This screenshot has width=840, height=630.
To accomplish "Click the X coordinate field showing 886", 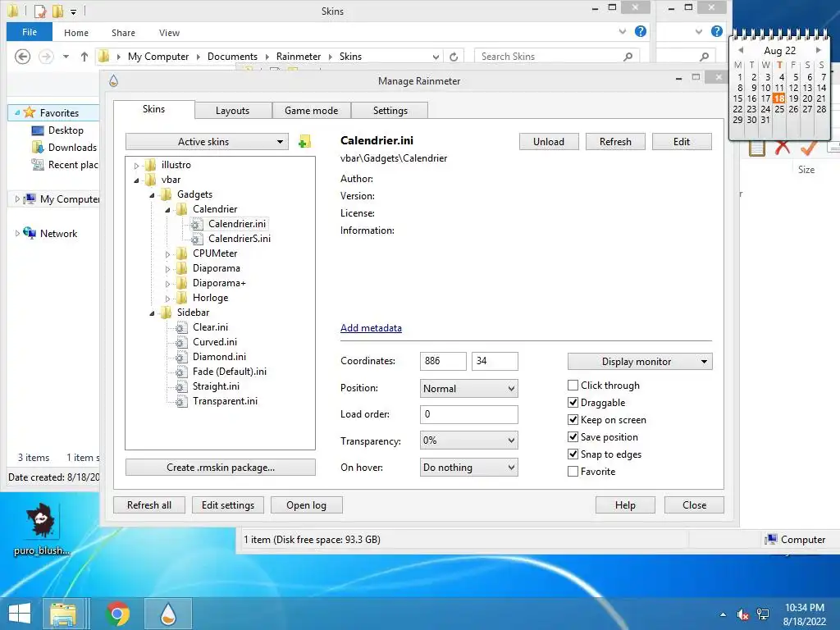I will tap(443, 361).
